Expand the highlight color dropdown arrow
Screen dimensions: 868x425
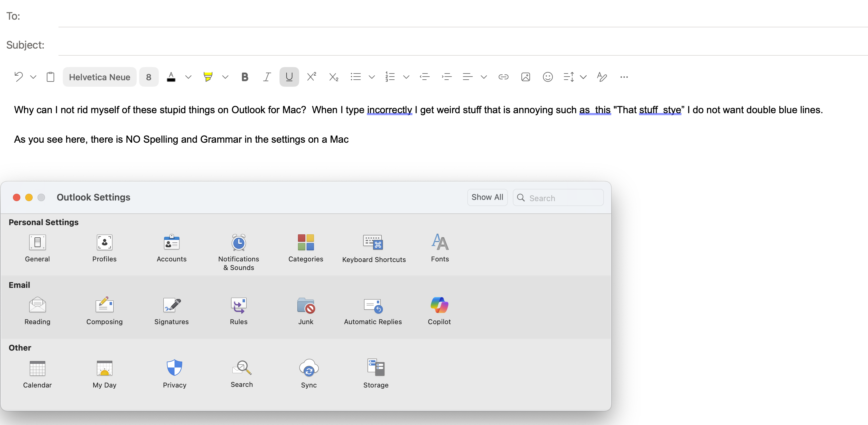[225, 77]
